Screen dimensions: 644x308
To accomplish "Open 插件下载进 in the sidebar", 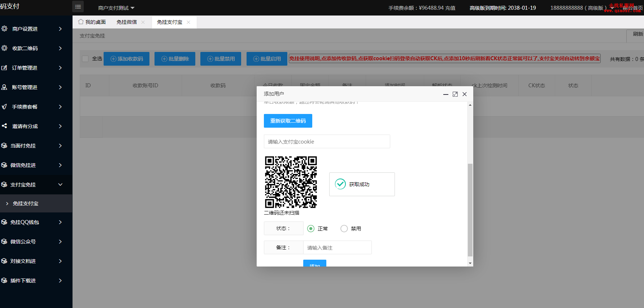I will pos(36,280).
